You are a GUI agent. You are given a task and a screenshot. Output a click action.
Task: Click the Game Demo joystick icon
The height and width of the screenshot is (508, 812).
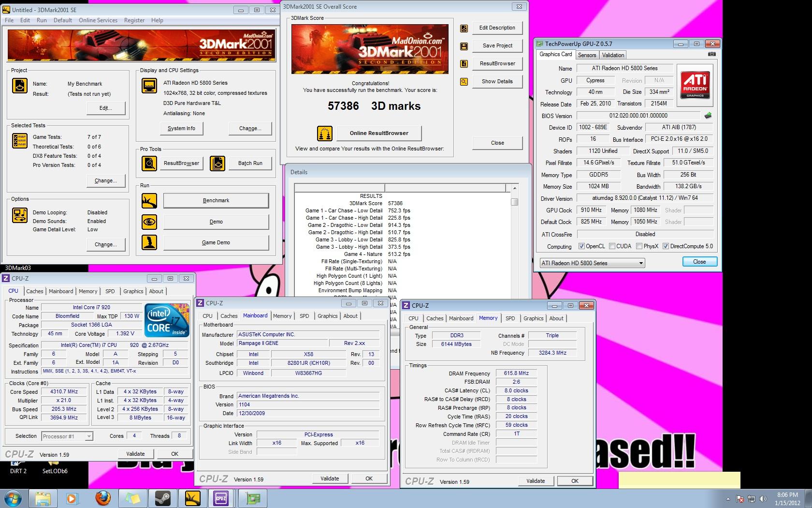click(149, 242)
